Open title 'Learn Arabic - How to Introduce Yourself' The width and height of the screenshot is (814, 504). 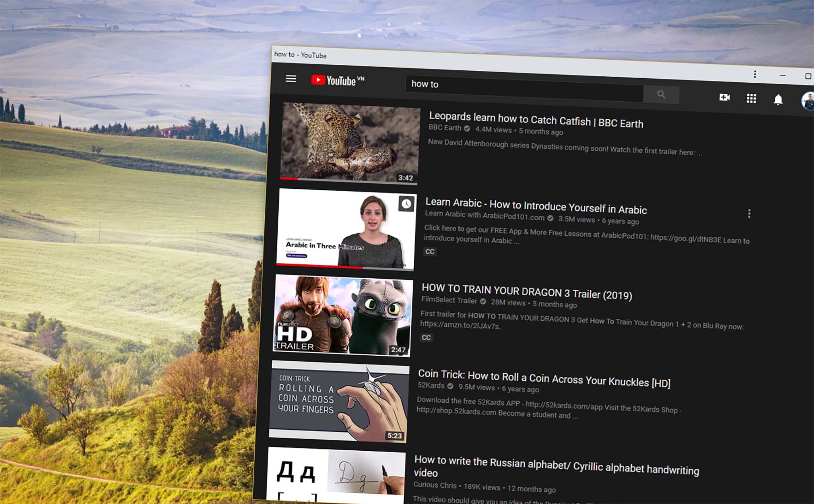[x=536, y=206]
